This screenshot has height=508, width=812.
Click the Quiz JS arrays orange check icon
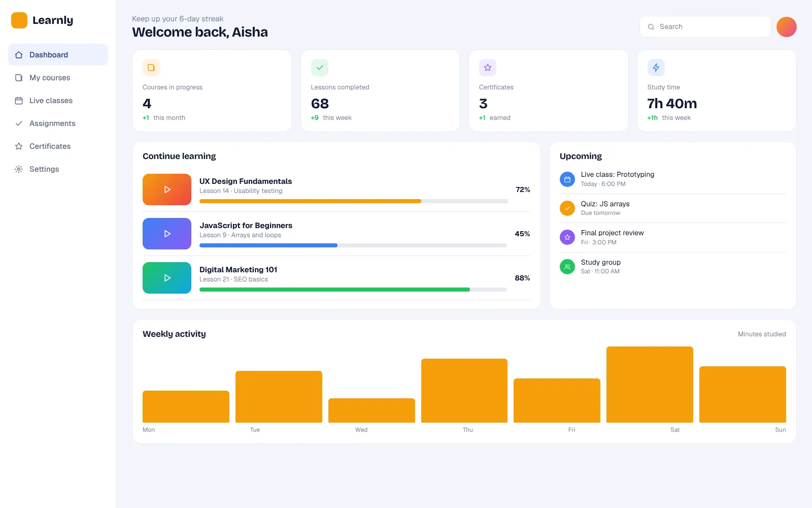(x=567, y=208)
